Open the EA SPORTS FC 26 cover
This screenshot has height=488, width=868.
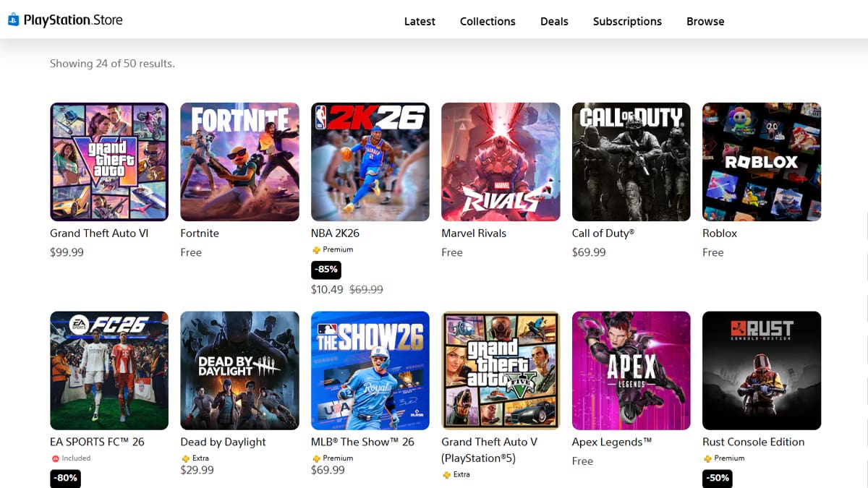click(x=109, y=371)
